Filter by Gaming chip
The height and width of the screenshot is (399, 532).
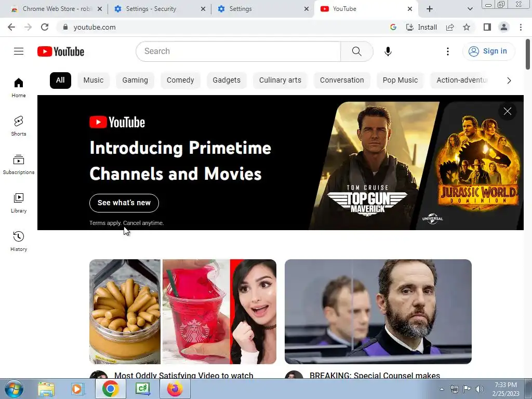click(x=135, y=81)
